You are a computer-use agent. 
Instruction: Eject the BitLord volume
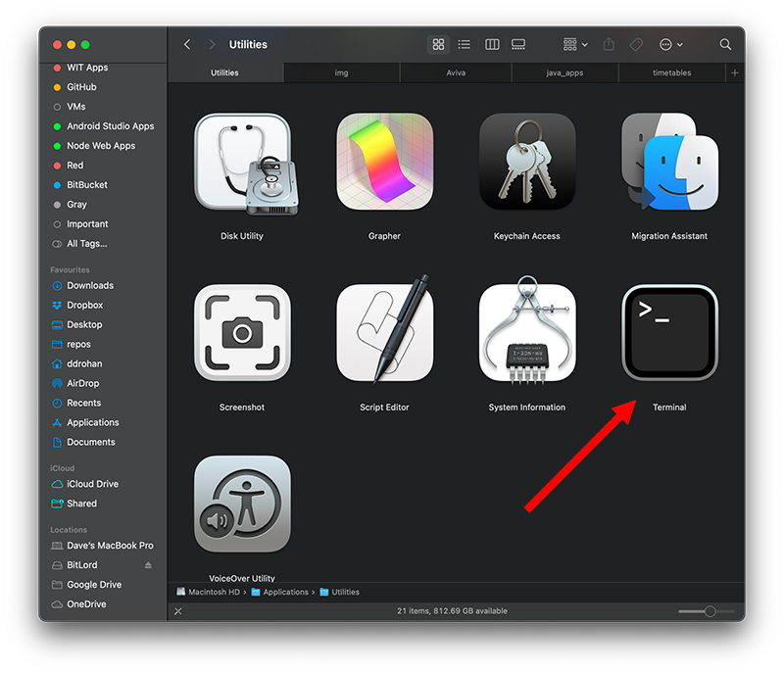(149, 565)
